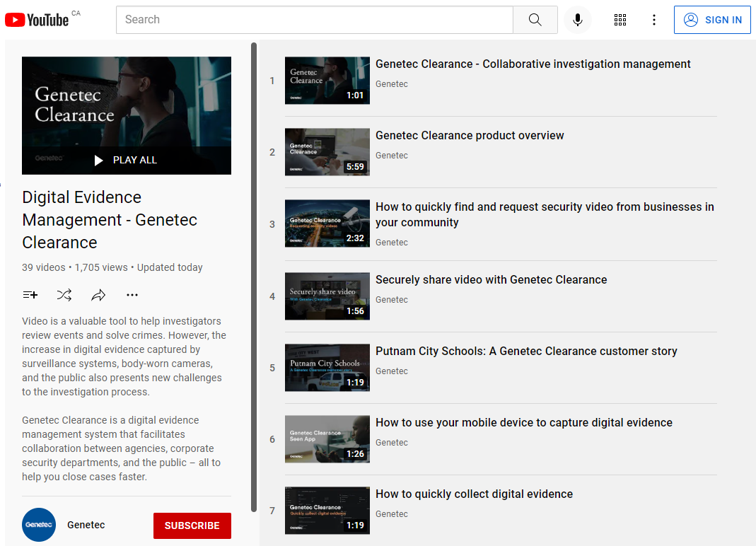Click the '39 videos' playlist stats text

(43, 267)
